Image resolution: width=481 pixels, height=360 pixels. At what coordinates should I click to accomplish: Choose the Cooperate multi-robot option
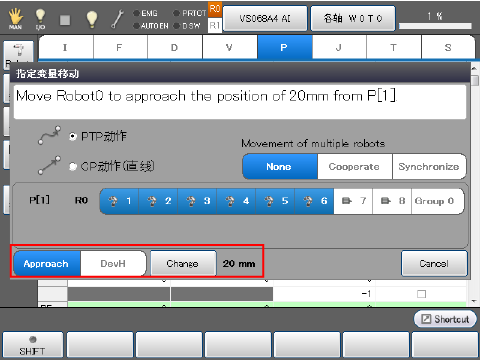[354, 166]
